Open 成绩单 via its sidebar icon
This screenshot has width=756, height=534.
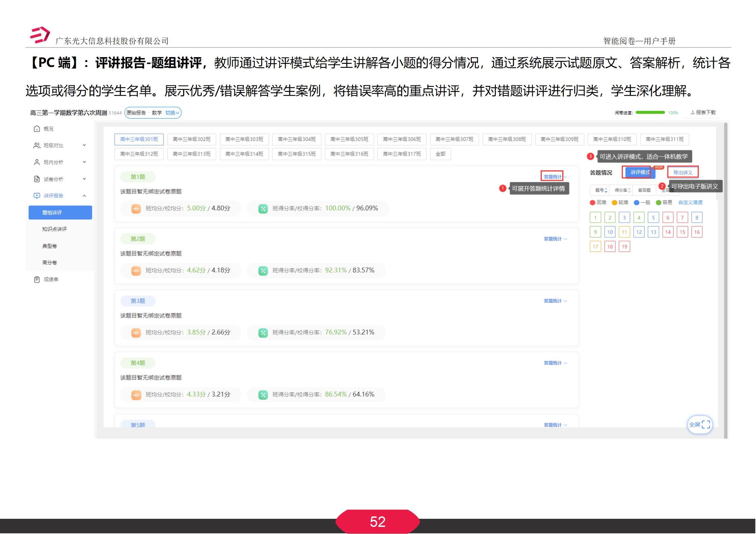click(37, 280)
